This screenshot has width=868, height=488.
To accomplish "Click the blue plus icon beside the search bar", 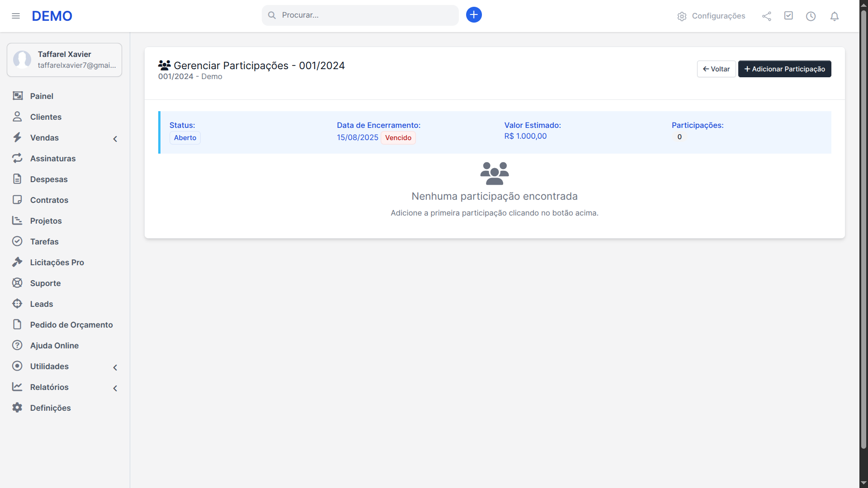I will 473,14.
